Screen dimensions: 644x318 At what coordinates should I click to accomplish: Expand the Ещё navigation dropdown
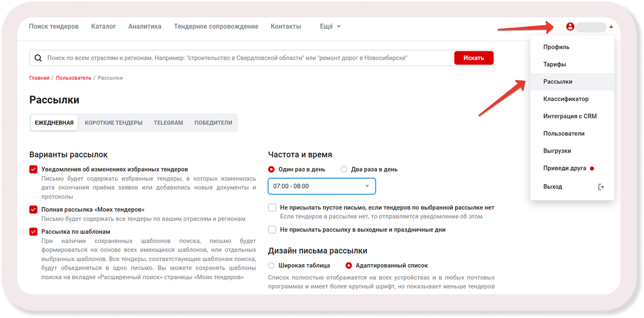point(330,26)
